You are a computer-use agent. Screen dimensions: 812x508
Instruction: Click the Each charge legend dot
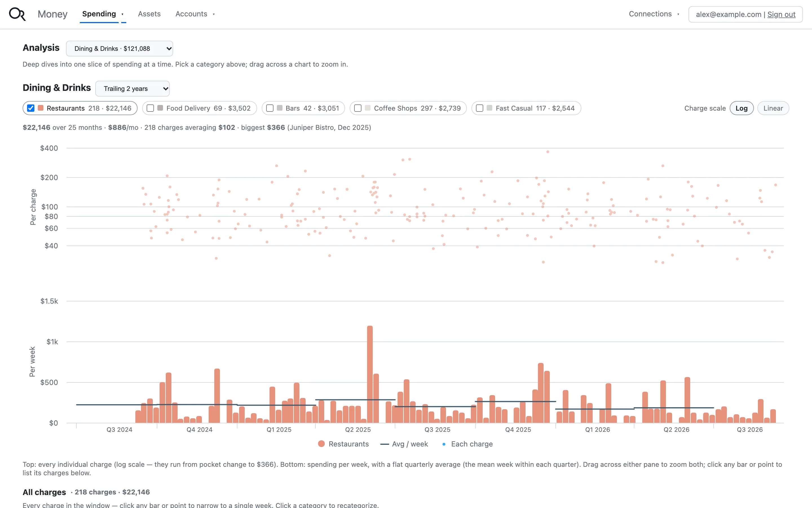coord(444,444)
